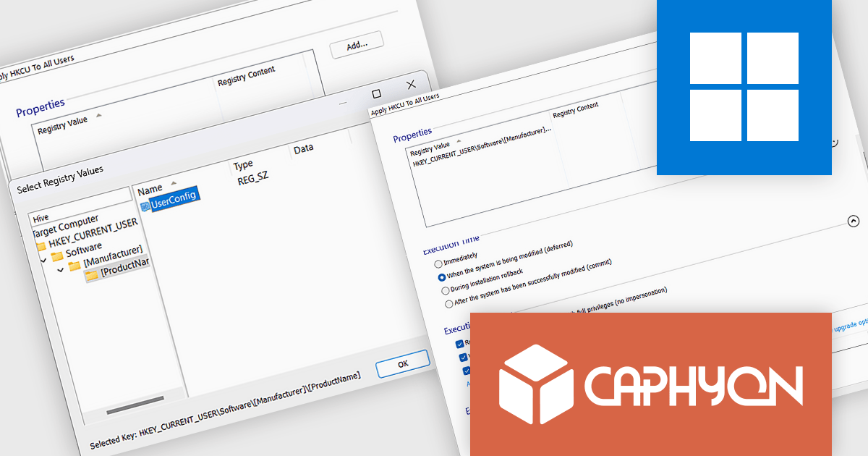Image resolution: width=868 pixels, height=456 pixels.
Task: Close the Select Registry Values dialog
Action: coord(411,85)
